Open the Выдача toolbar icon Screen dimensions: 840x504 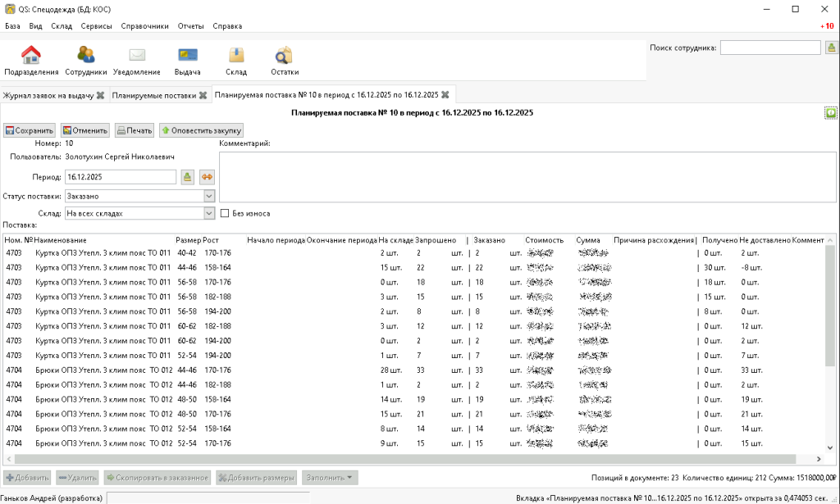pyautogui.click(x=187, y=61)
